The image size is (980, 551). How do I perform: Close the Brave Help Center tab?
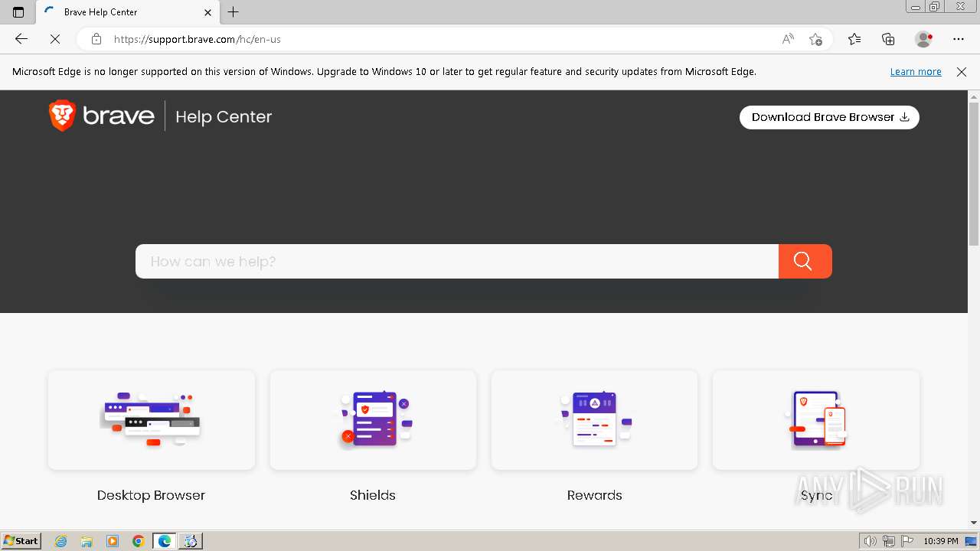pyautogui.click(x=207, y=12)
